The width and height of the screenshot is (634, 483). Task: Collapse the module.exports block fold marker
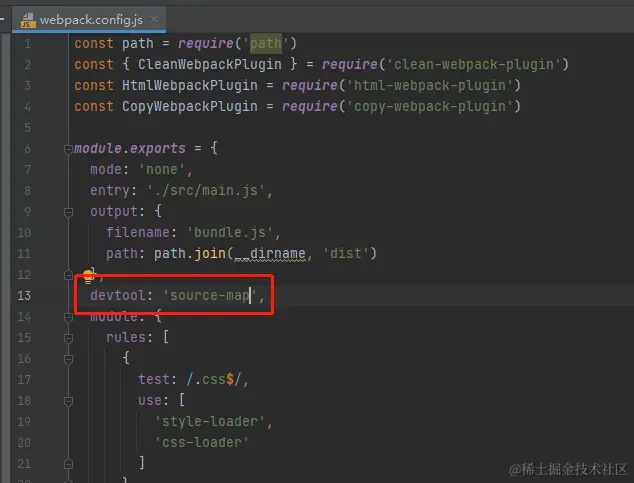tap(68, 149)
